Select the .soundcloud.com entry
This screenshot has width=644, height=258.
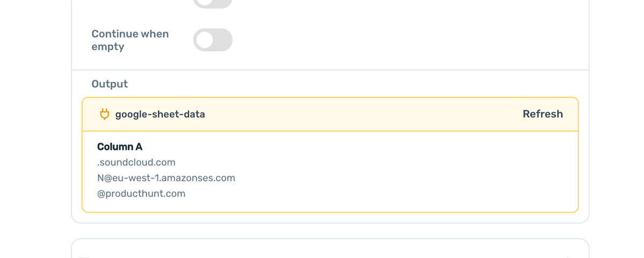coord(136,162)
